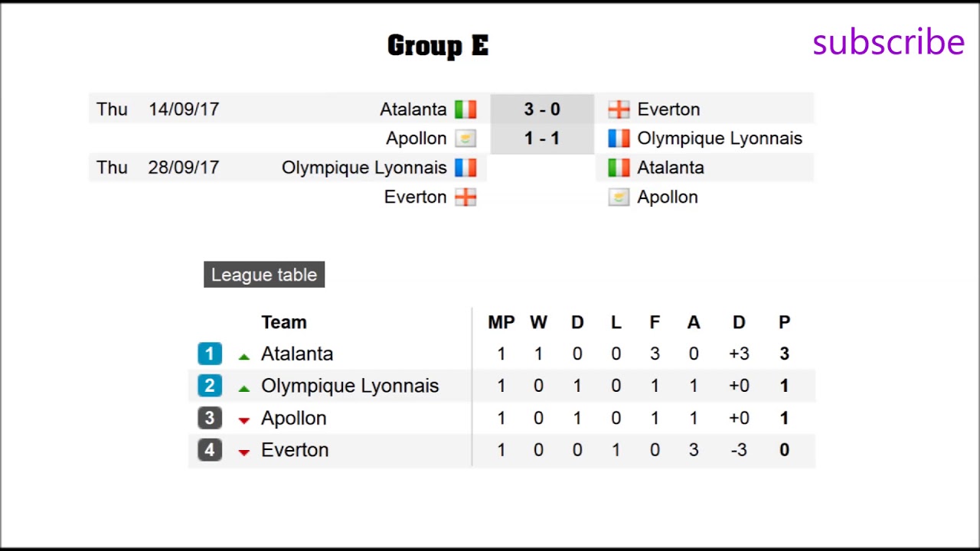Click the Group E heading
Viewport: 980px width, 551px height.
(438, 46)
